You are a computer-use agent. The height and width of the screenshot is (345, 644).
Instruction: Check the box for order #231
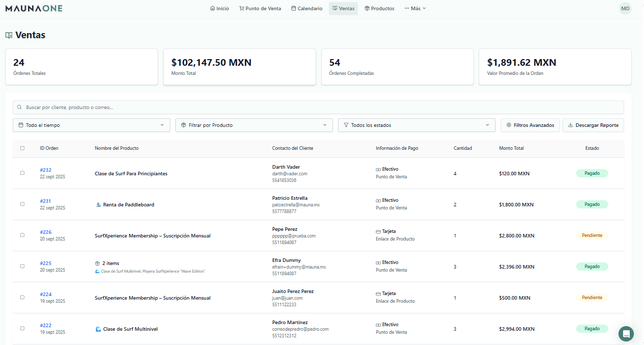[x=22, y=204]
